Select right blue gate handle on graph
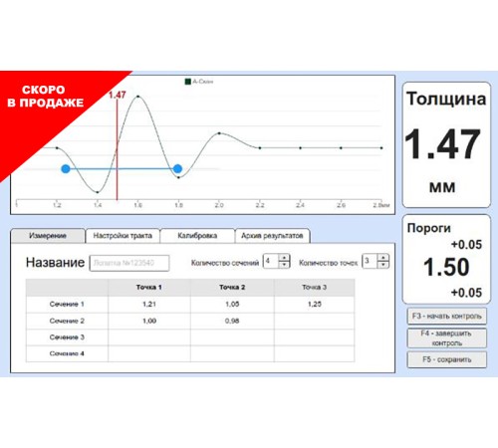Screen dimensions: 498x448 177,169
